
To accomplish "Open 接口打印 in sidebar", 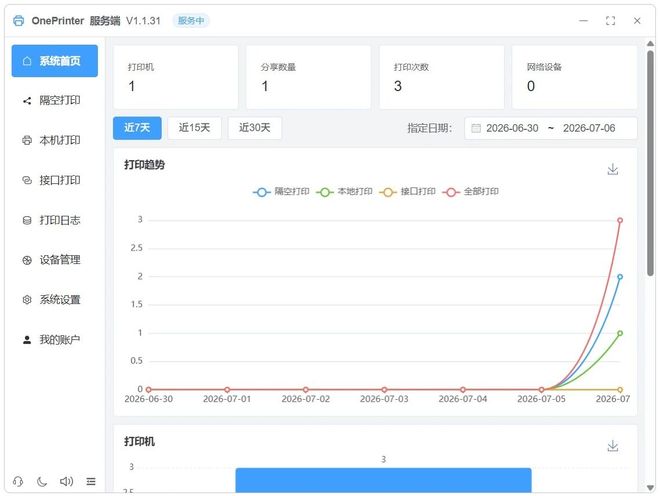I will 55,180.
